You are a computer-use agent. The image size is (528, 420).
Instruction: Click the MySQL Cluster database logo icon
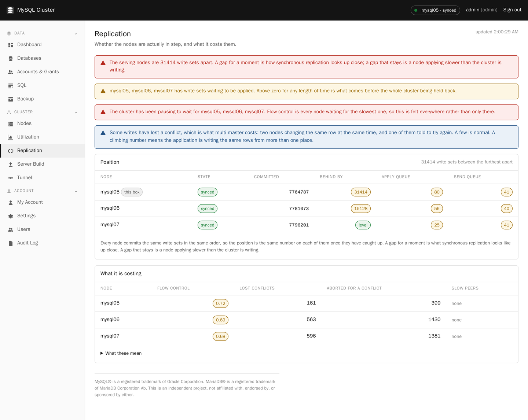tap(10, 10)
